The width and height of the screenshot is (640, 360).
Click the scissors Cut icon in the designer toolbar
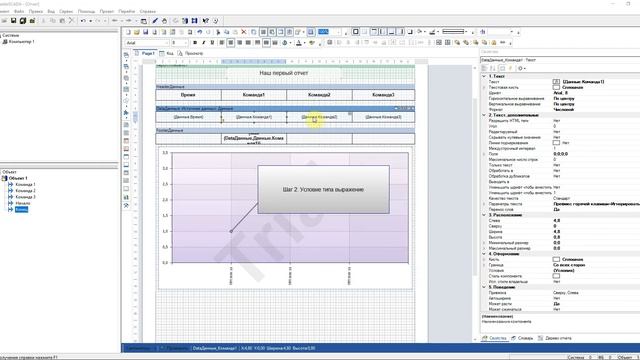(x=218, y=32)
